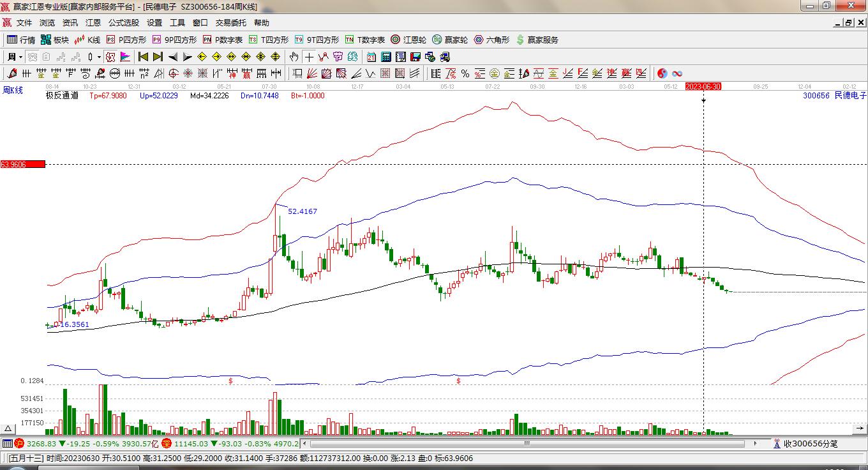Click the 极反通道 indicator name
This screenshot has height=470, width=868.
pyautogui.click(x=62, y=95)
